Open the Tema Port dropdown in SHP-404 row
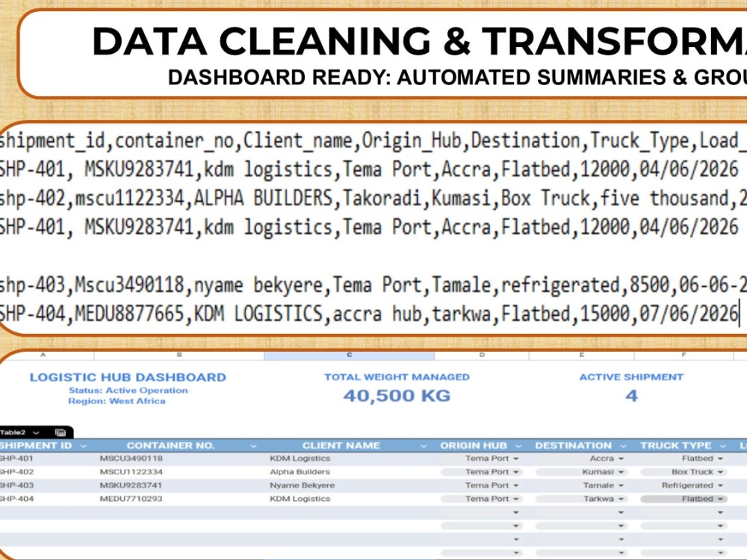747x560 pixels. tap(516, 499)
